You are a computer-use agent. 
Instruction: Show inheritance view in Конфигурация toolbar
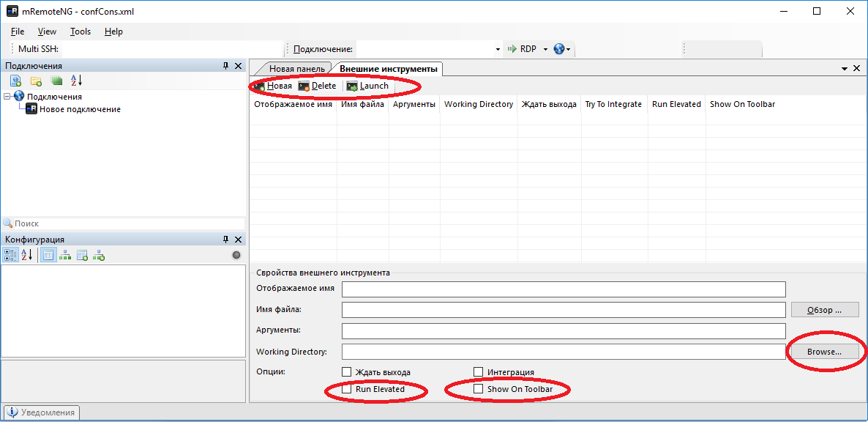(x=65, y=255)
